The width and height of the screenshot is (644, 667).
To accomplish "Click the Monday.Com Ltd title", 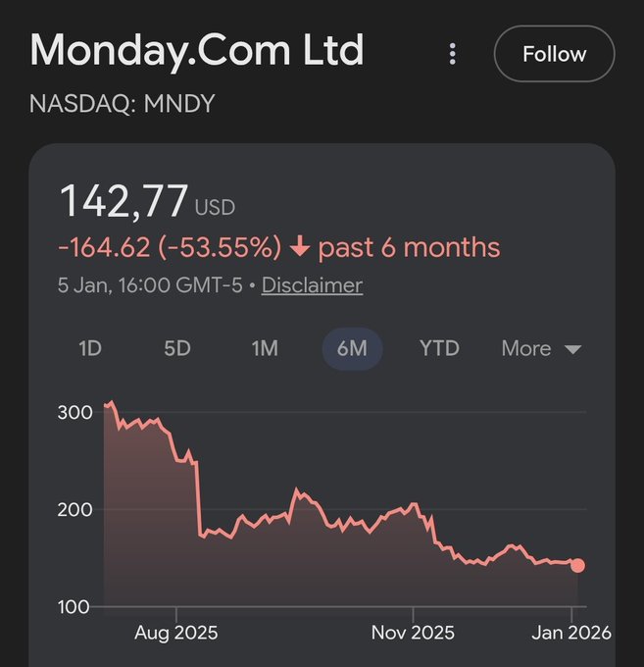I will [197, 51].
